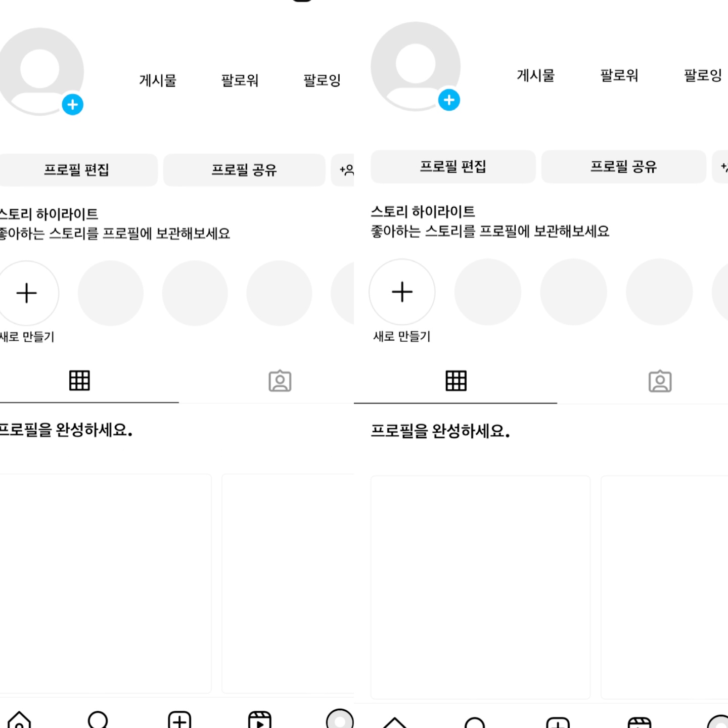
Task: Select tagged photos tab on right profile
Action: [660, 382]
